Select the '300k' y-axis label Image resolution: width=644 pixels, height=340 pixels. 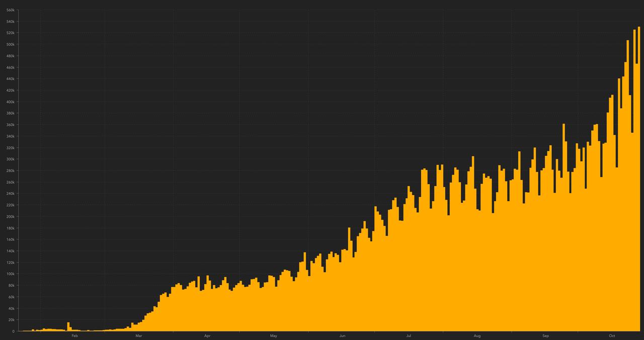tap(10, 159)
